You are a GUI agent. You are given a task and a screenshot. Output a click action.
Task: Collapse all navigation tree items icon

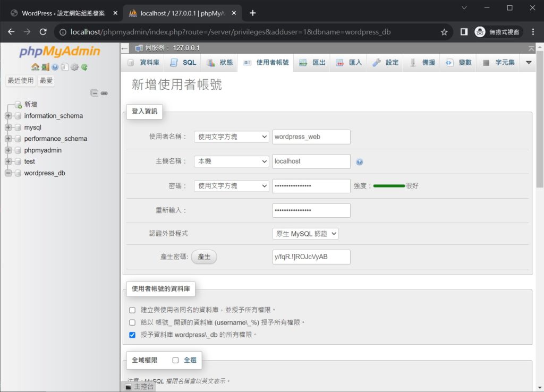pyautogui.click(x=95, y=92)
